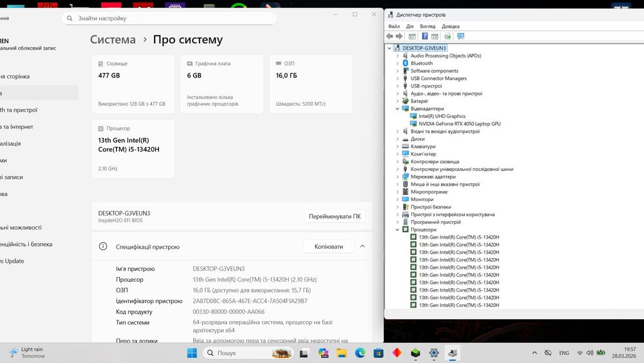Click the Знайти настройку search field
The image size is (644, 363).
(169, 18)
